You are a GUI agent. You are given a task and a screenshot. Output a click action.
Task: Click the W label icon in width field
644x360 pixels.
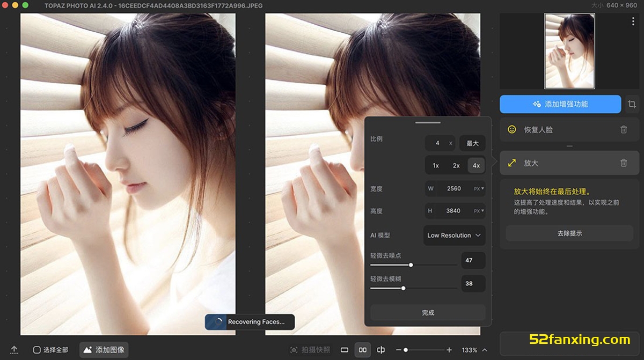click(430, 189)
